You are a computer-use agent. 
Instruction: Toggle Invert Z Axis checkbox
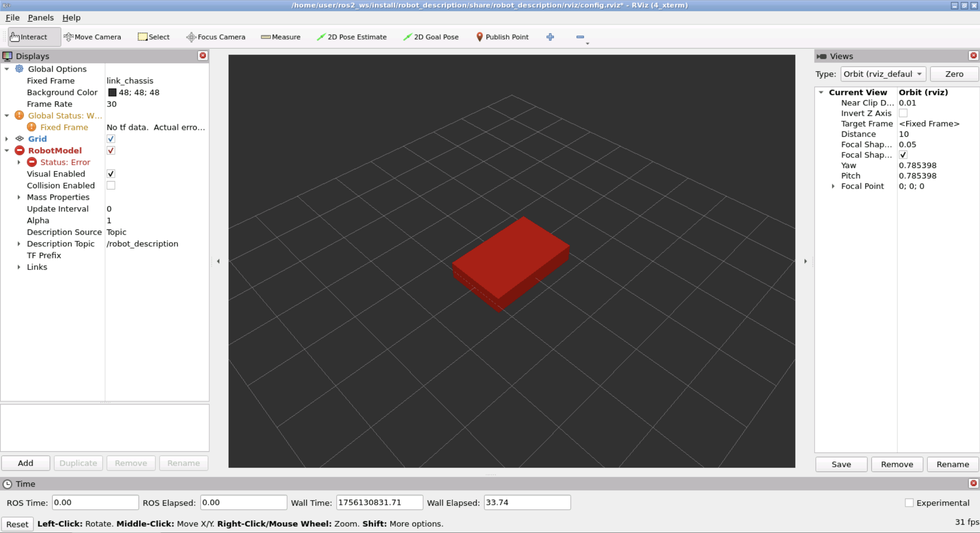[x=903, y=113]
